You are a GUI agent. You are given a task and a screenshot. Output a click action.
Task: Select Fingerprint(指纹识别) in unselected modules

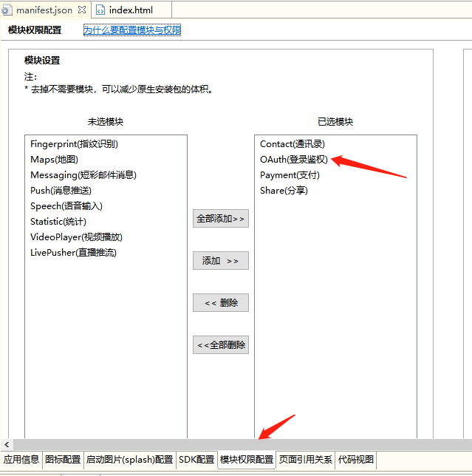point(74,144)
